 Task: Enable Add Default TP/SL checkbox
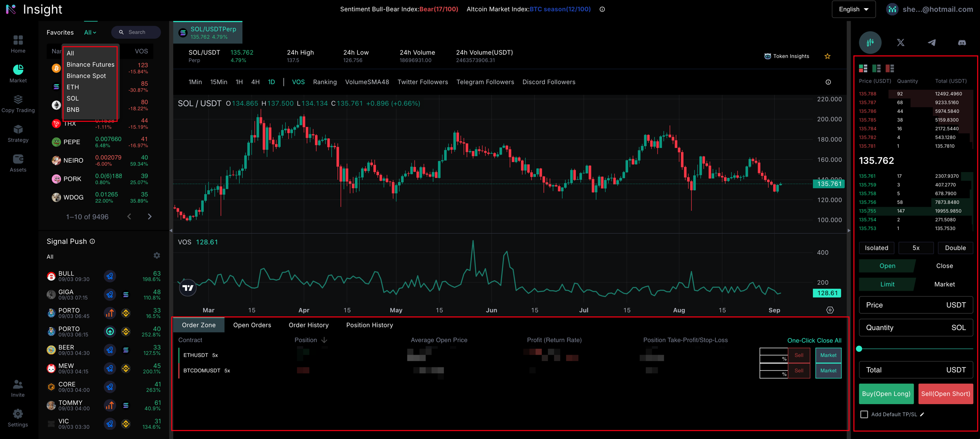(x=864, y=414)
